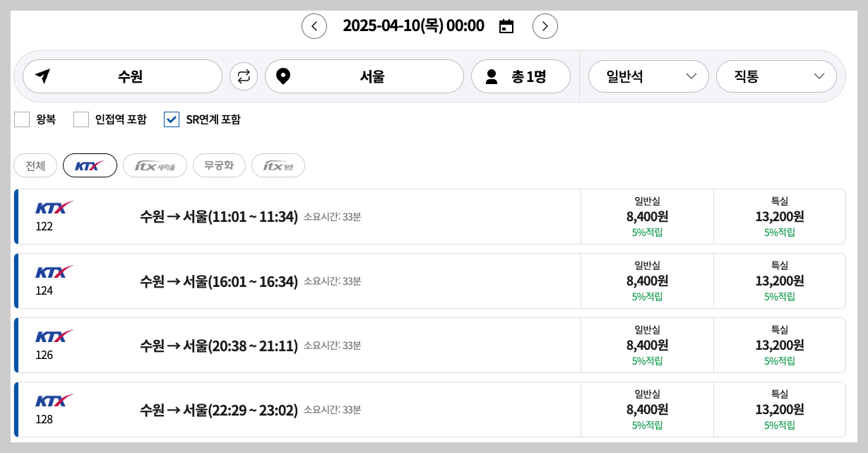
Task: Click the 특실 13,200원 fare for train 124
Action: pyautogui.click(x=778, y=281)
